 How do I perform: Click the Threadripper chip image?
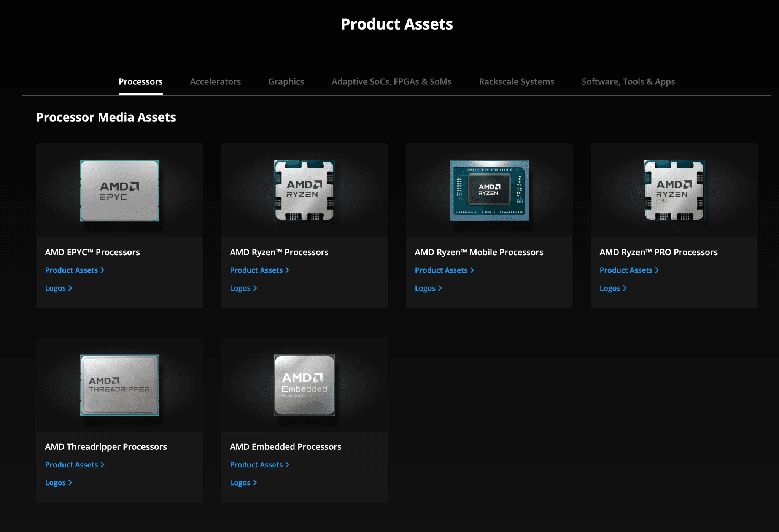[x=119, y=385]
